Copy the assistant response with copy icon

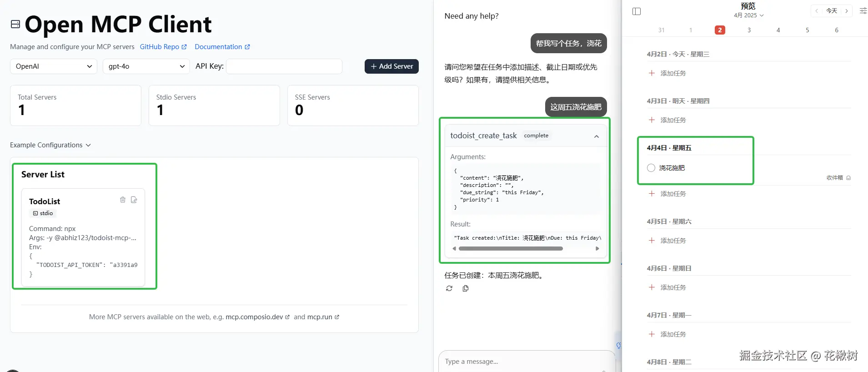tap(466, 288)
